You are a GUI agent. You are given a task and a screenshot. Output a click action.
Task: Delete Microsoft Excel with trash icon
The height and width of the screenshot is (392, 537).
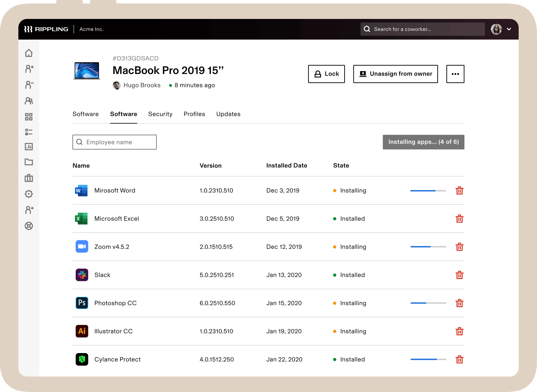click(459, 219)
